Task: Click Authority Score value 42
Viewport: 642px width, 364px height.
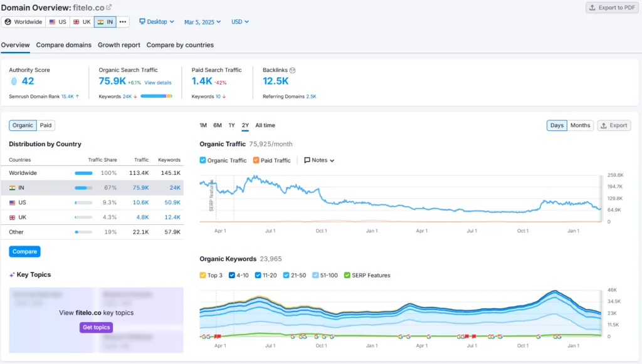Action: 28,81
